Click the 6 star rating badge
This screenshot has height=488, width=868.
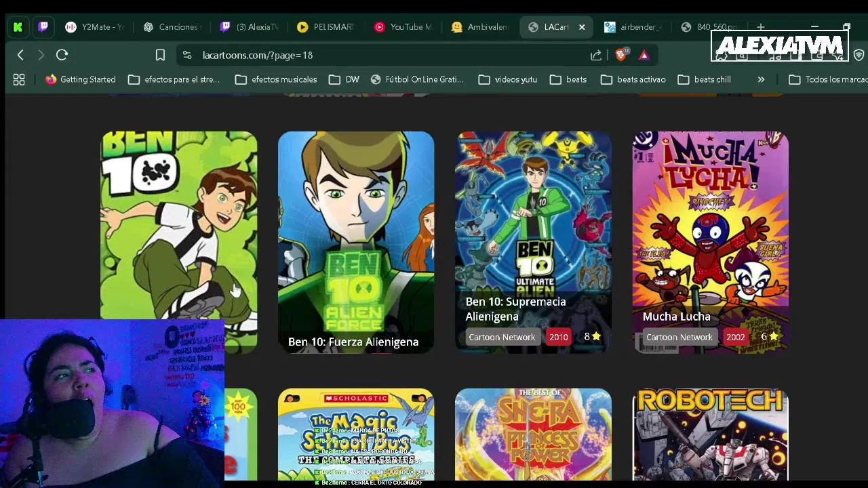pos(769,336)
